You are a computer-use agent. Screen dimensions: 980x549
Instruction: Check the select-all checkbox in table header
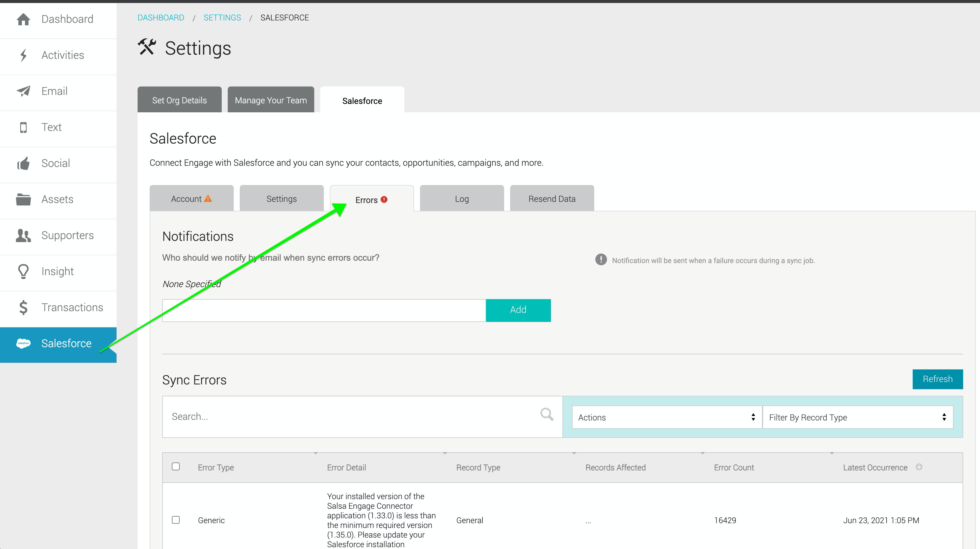coord(176,466)
